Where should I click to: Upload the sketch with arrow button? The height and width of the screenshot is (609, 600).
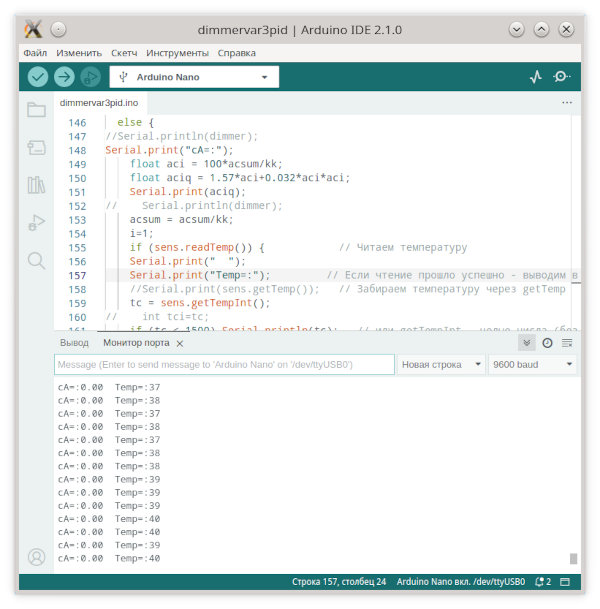64,76
